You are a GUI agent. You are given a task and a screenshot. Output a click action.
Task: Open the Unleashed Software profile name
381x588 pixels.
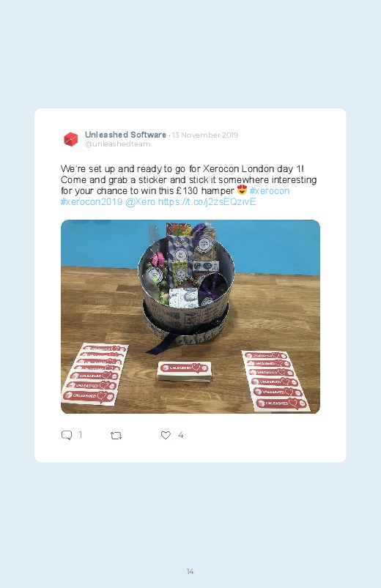[125, 135]
